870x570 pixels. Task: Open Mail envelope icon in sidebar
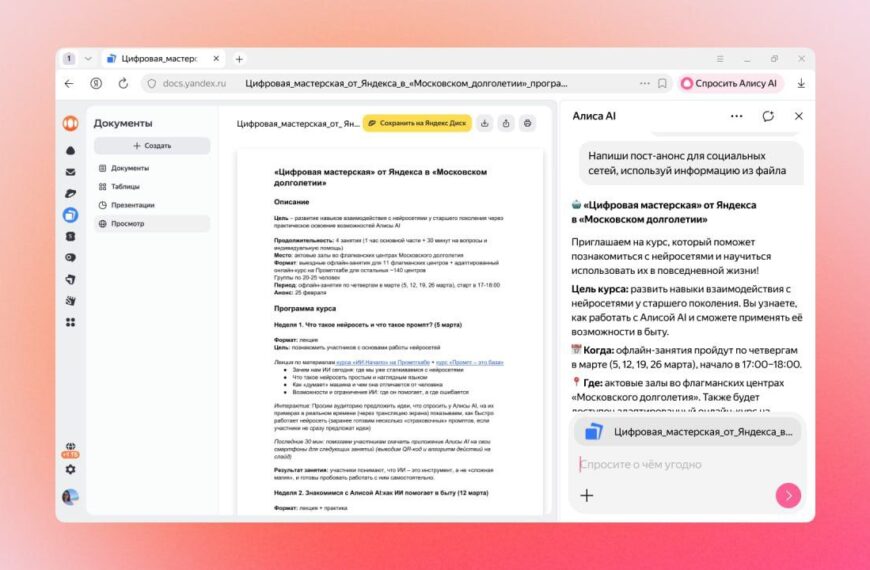(x=70, y=172)
